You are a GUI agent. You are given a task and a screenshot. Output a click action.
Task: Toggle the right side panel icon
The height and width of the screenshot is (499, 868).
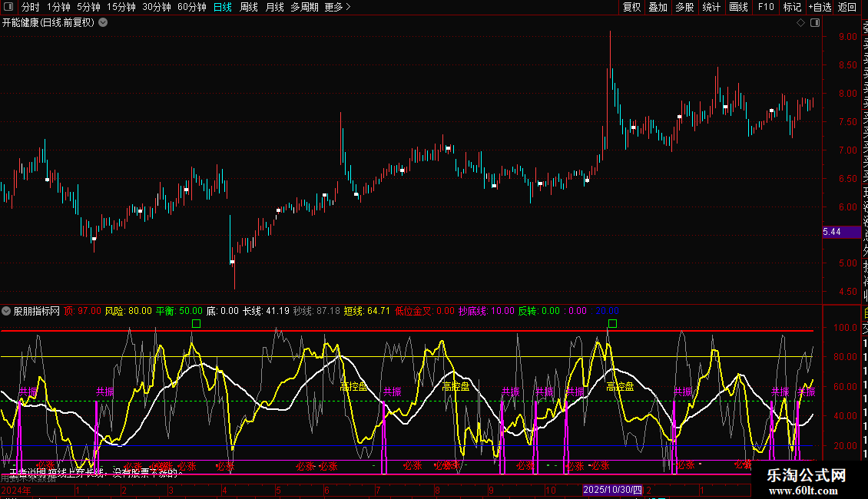pos(813,23)
